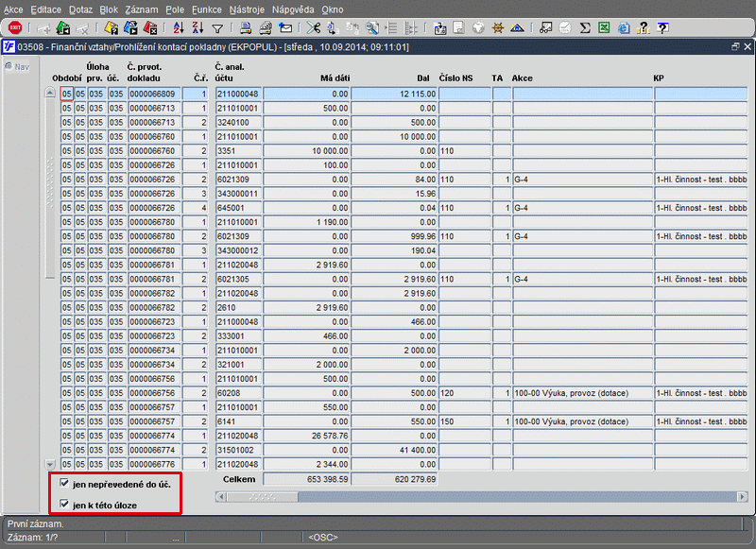Viewport: 756px width, 549px height.
Task: Click the green Excel export icon
Action: [605, 27]
